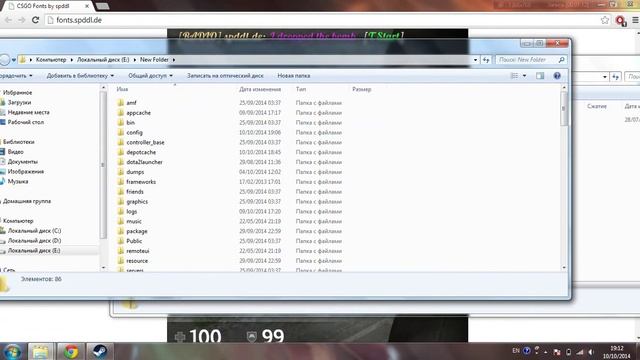Open Добавить в библиотеку dropdown
The width and height of the screenshot is (640, 360).
tap(80, 76)
